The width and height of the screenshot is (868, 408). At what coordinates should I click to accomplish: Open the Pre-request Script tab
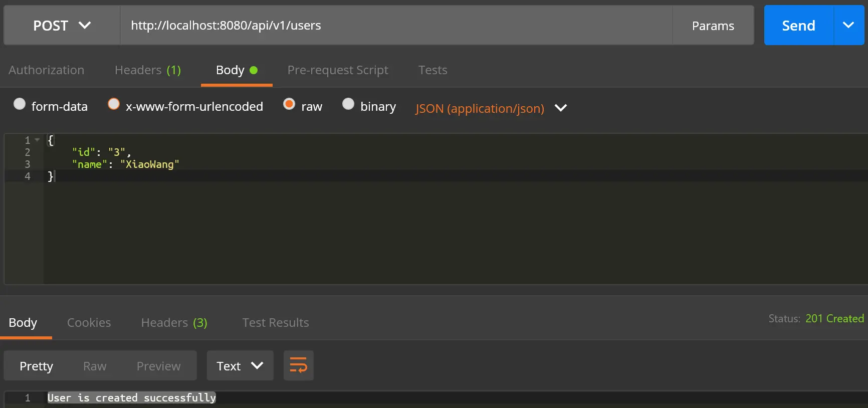click(x=338, y=70)
